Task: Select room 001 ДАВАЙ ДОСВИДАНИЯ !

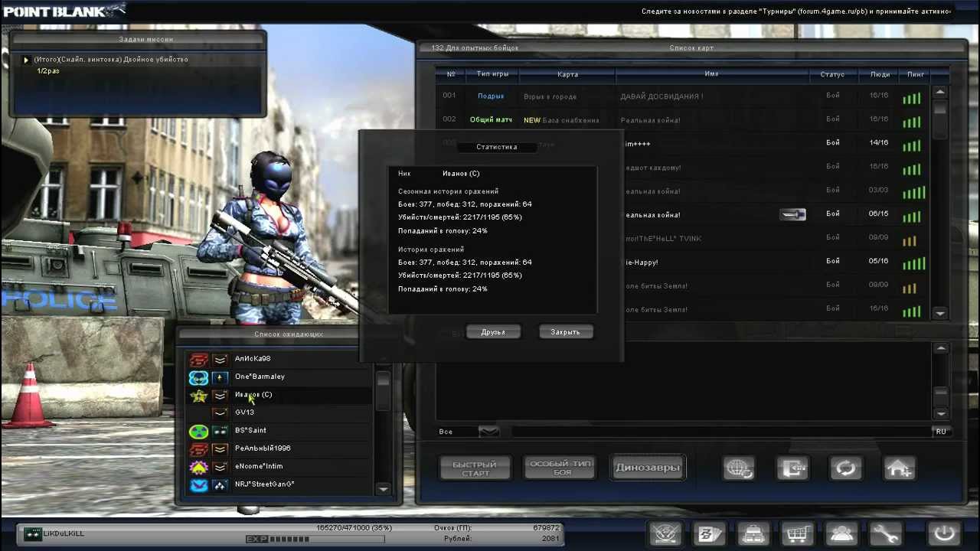Action: pos(683,96)
